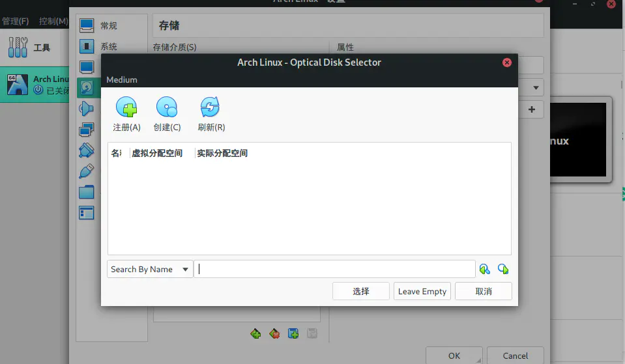The height and width of the screenshot is (364, 625).
Task: Click the search next match icon
Action: click(x=503, y=269)
